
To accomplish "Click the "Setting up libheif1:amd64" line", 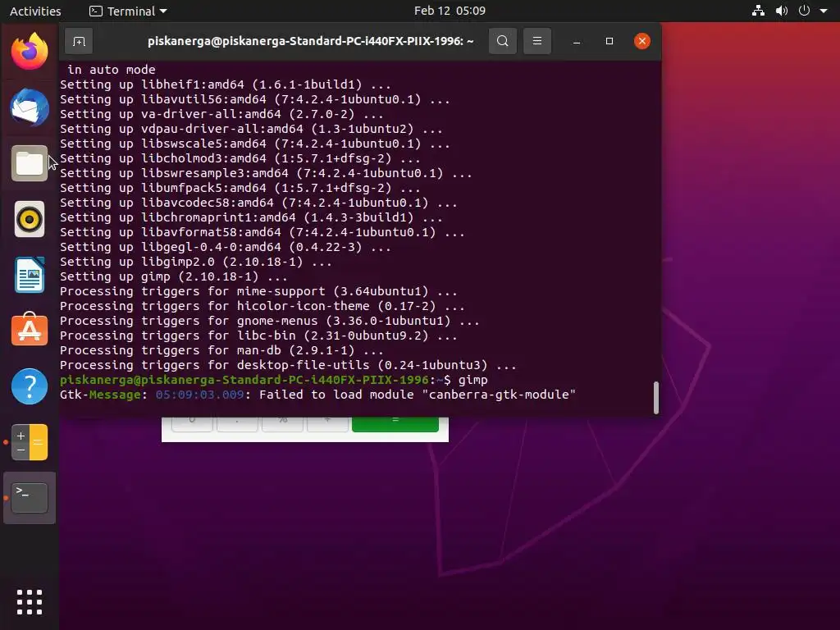I will coord(226,84).
